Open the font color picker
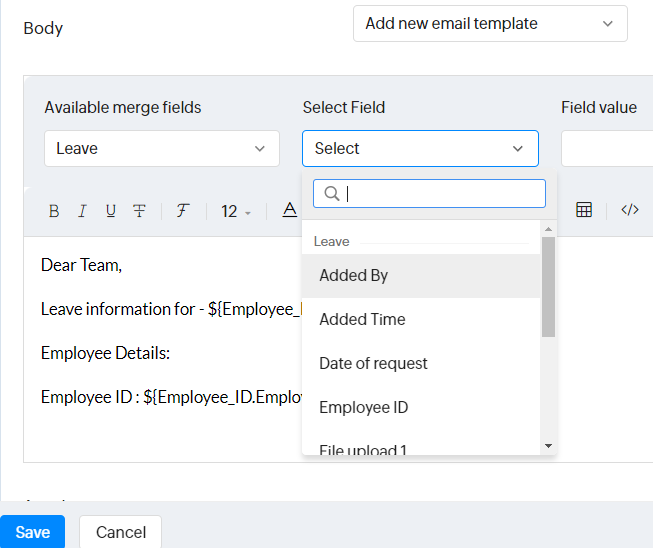Image resolution: width=653 pixels, height=548 pixels. tap(289, 210)
